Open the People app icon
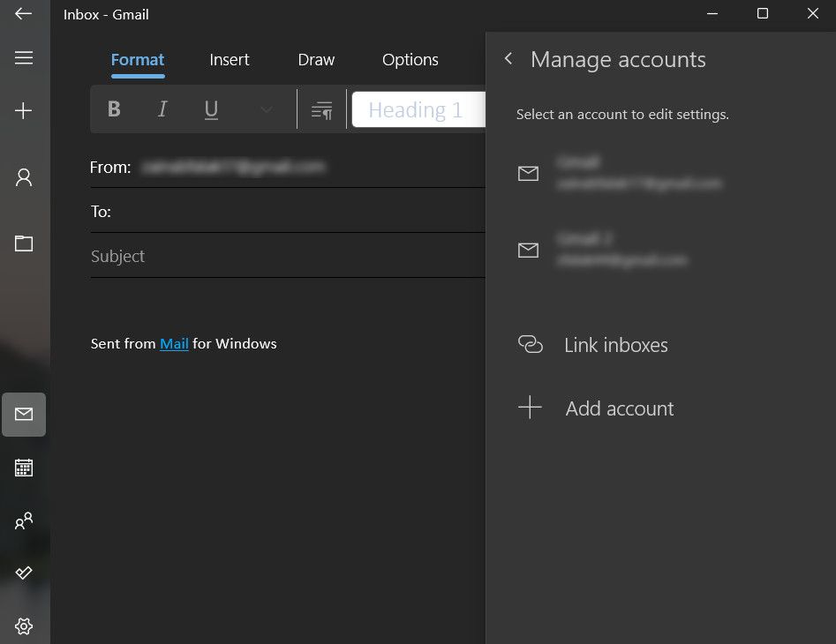Image resolution: width=836 pixels, height=644 pixels. (x=24, y=520)
